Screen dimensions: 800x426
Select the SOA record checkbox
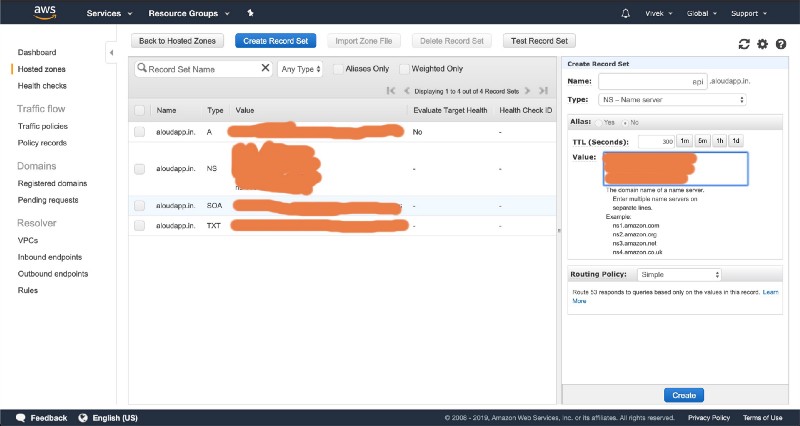[x=139, y=206]
